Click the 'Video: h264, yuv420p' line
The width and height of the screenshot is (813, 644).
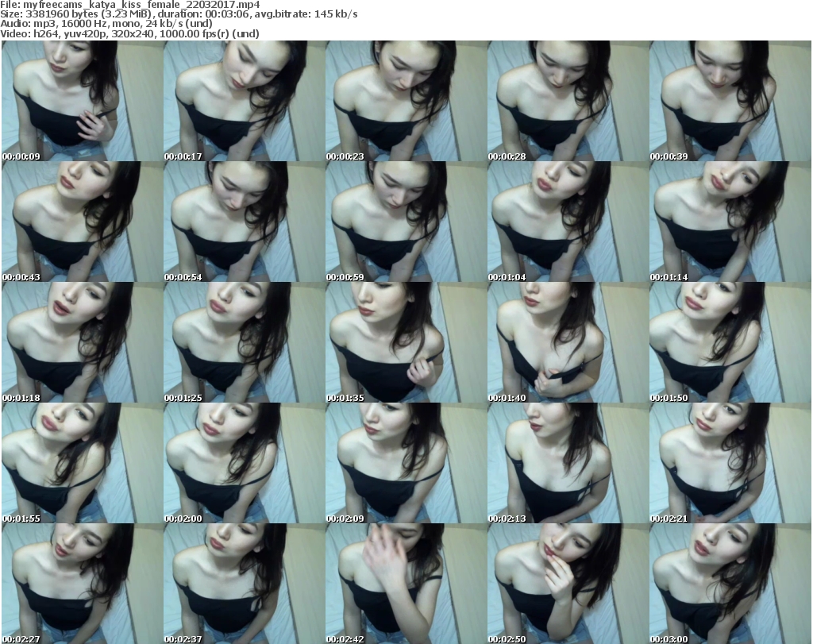[129, 33]
